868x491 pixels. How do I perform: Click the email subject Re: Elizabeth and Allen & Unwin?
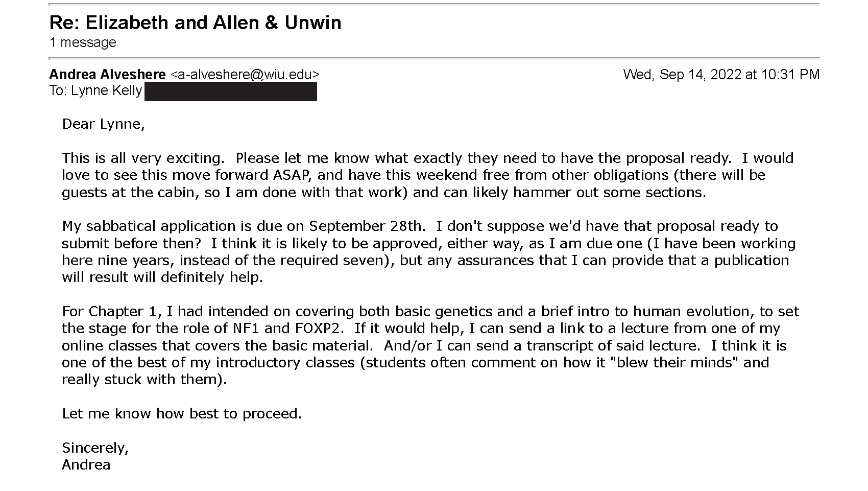point(195,23)
